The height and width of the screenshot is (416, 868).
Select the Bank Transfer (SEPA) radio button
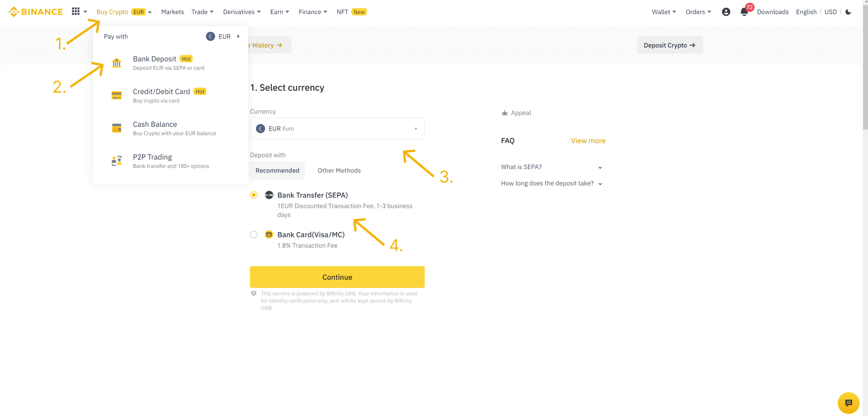254,195
